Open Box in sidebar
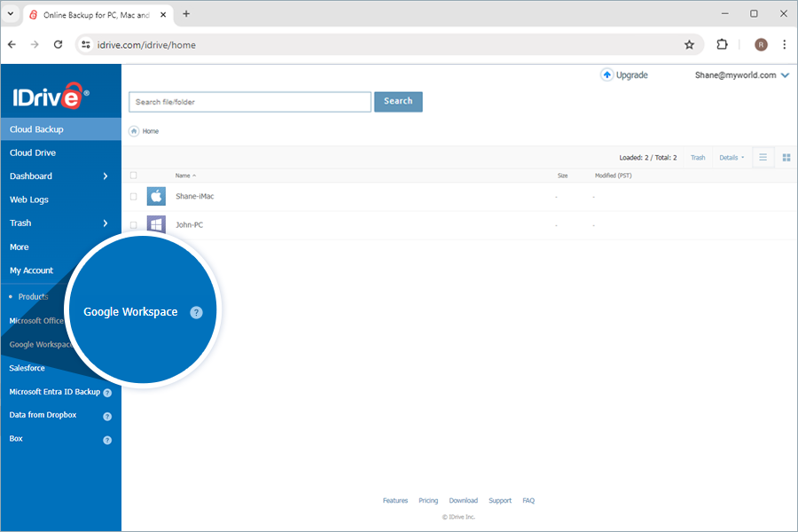The width and height of the screenshot is (798, 532). point(16,438)
